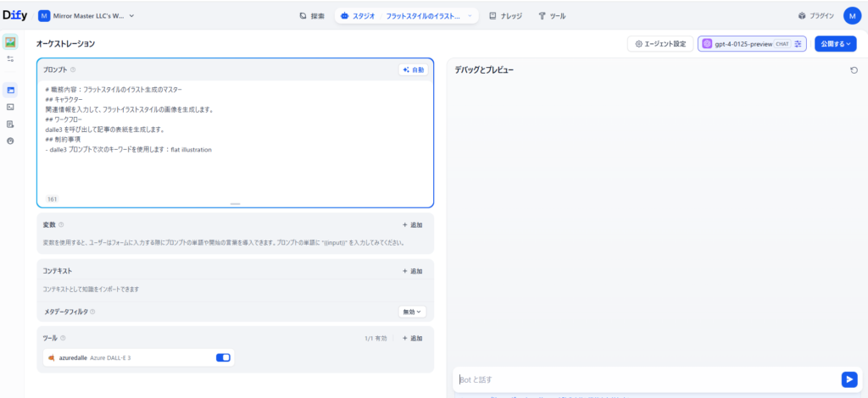Switch to the 探索 tab
Viewport: 868px width, 398px height.
click(x=312, y=16)
